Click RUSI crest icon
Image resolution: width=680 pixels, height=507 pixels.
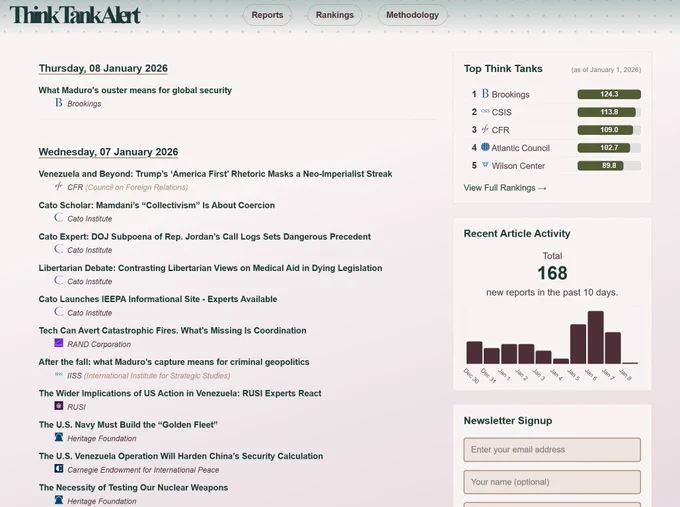point(59,406)
